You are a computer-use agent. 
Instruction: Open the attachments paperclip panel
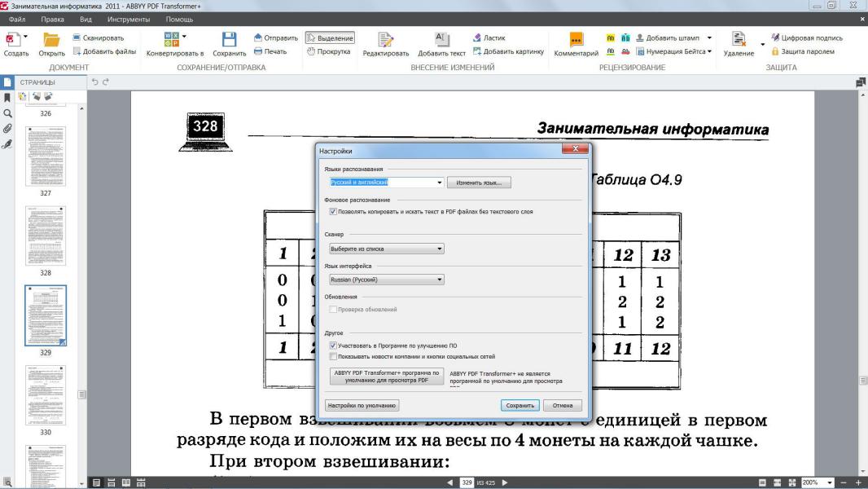coord(7,129)
